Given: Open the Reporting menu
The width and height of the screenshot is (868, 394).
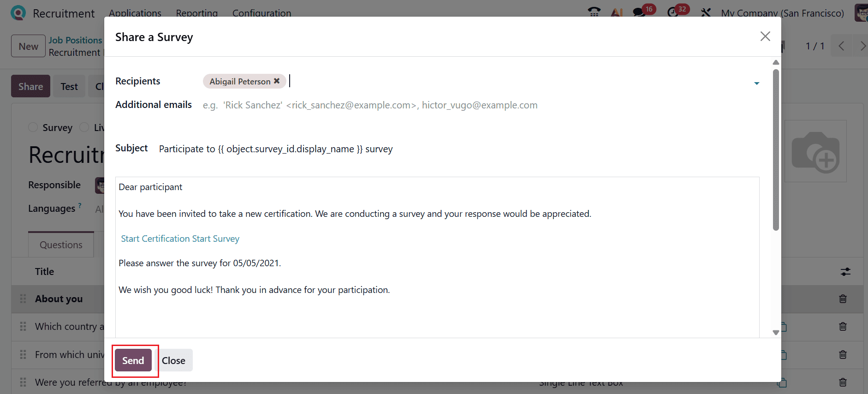Looking at the screenshot, I should click(197, 13).
